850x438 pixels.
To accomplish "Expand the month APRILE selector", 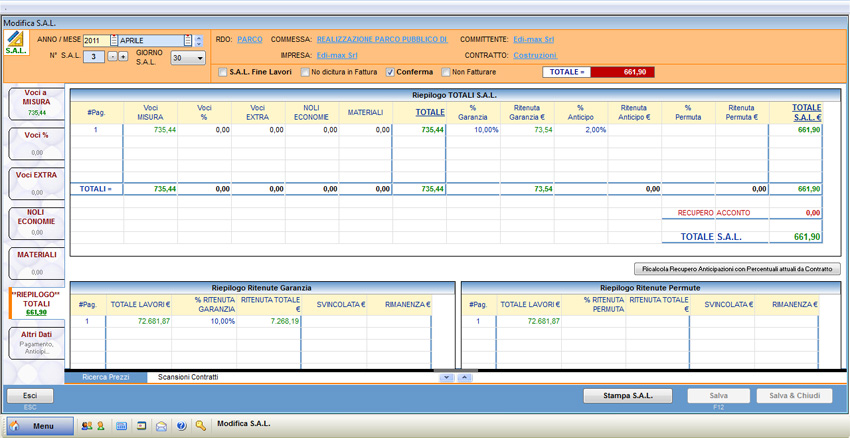I will 187,41.
